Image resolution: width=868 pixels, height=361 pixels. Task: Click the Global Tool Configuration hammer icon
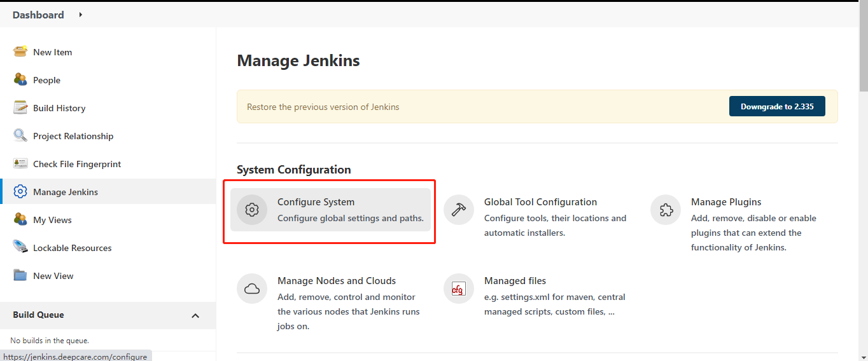click(x=458, y=210)
